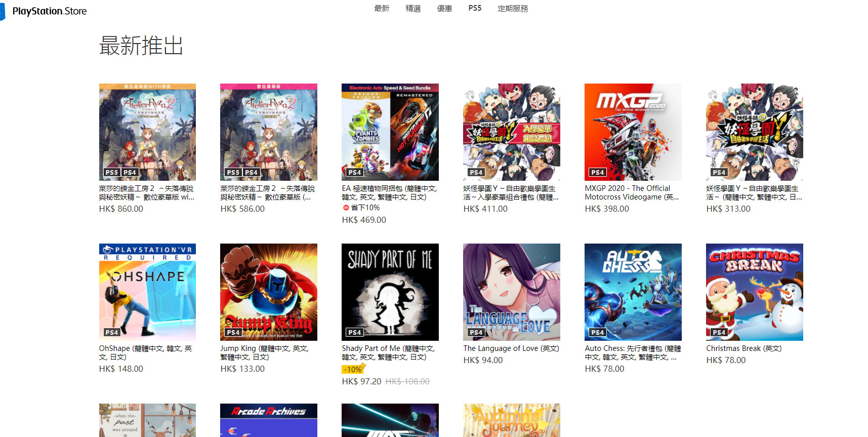
Task: Click the PS4 badge on the OhShape cover
Action: [x=112, y=332]
